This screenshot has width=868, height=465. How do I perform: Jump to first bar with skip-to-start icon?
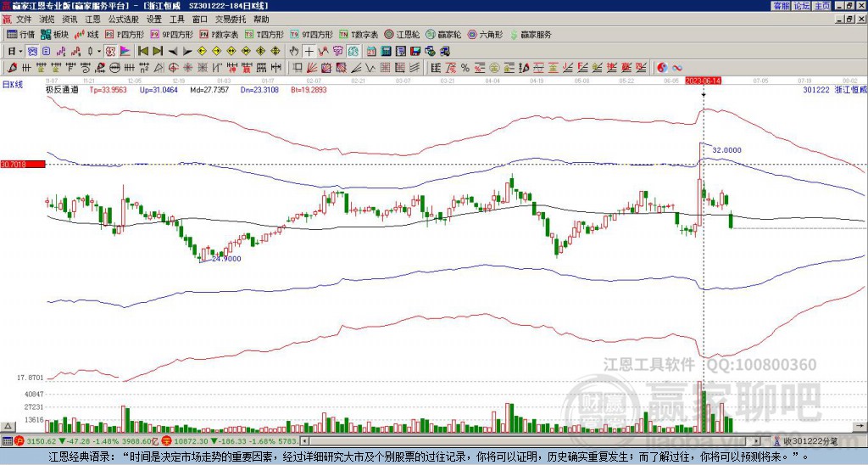142,52
